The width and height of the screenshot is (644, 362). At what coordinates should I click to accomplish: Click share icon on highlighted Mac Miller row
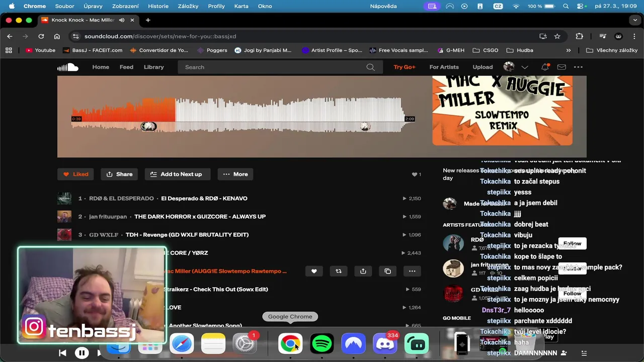pos(363,271)
